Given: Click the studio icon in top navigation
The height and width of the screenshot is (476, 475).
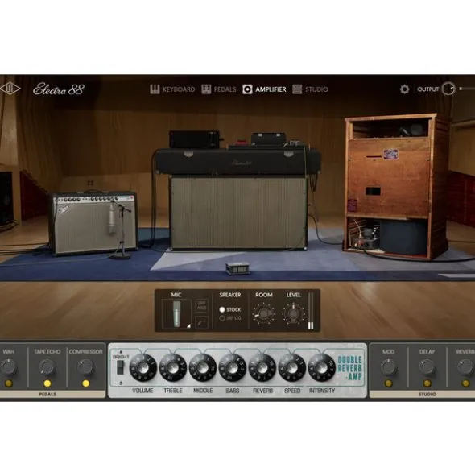Looking at the screenshot, I should tap(297, 89).
